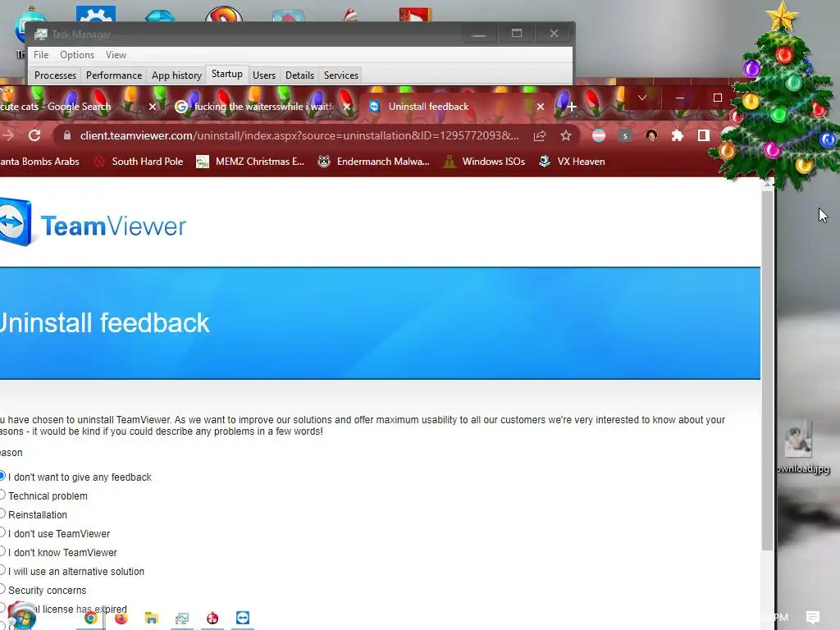This screenshot has width=840, height=630.
Task: Open the notification center icon
Action: click(x=813, y=617)
